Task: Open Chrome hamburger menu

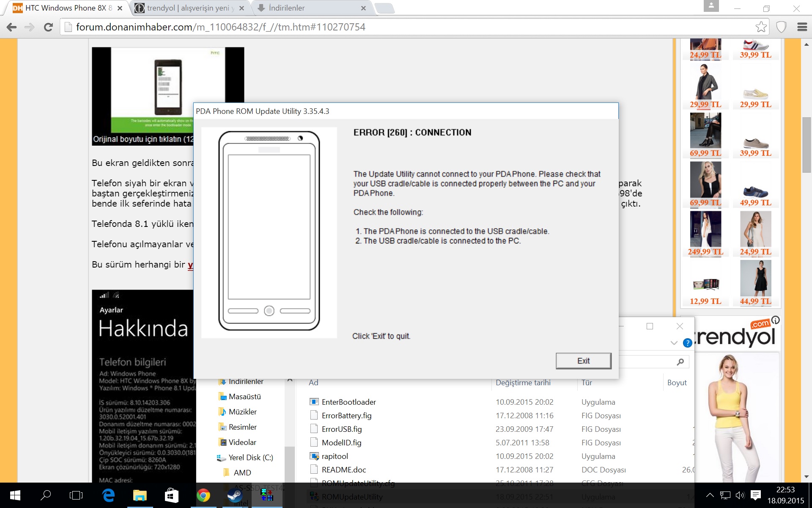Action: [802, 27]
